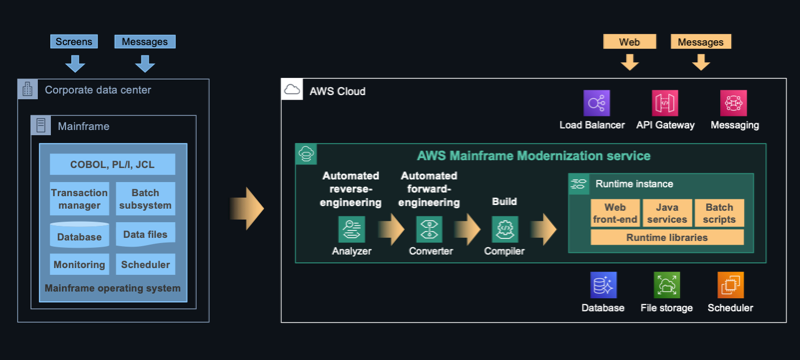Select the green File storage icon
The width and height of the screenshot is (800, 360).
click(667, 285)
